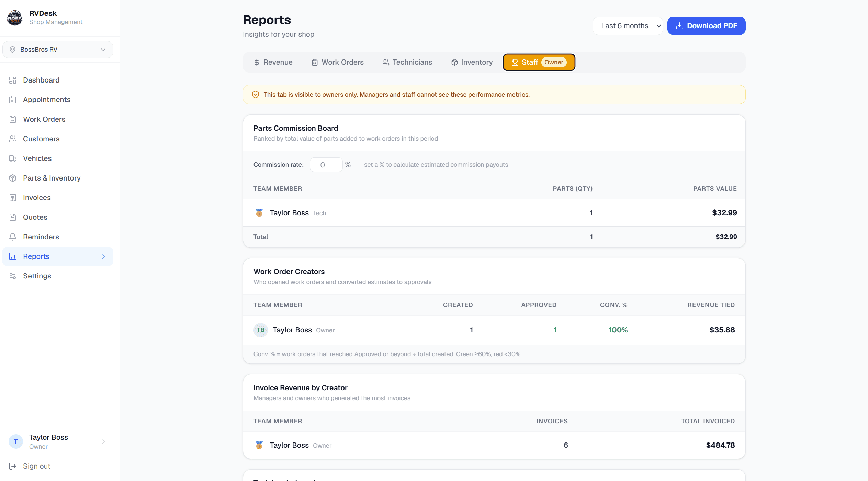Open the Last 6 months period dropdown
This screenshot has width=868, height=481.
click(628, 26)
